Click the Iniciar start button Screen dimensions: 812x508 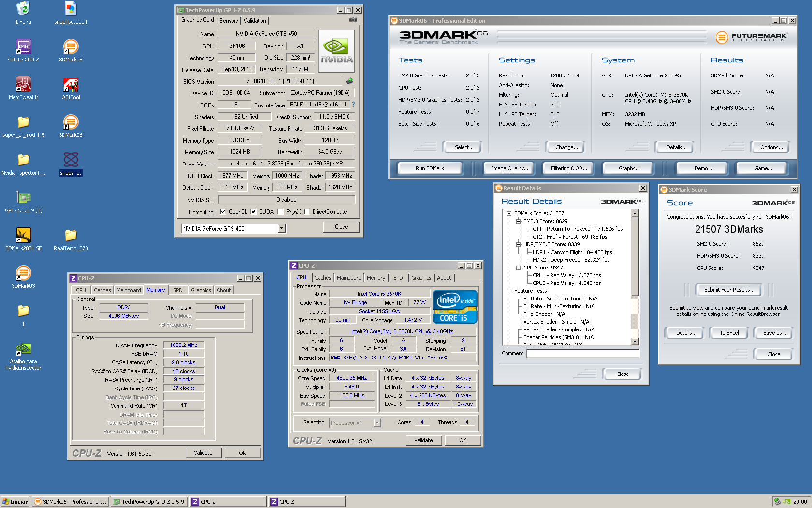click(15, 502)
